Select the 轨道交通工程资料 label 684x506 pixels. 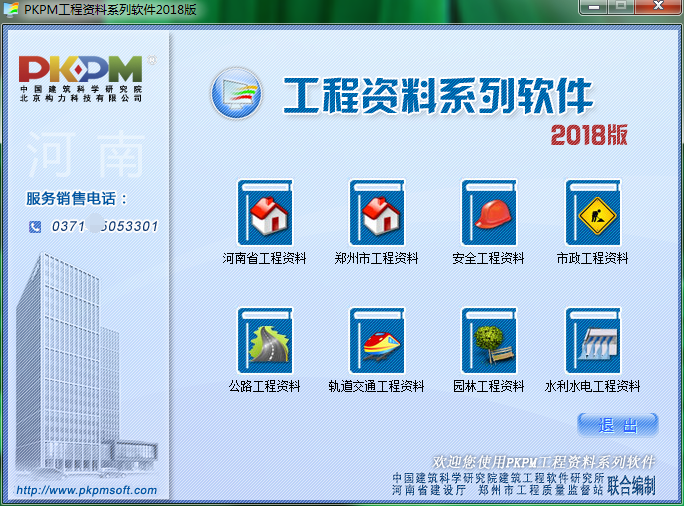pyautogui.click(x=376, y=386)
